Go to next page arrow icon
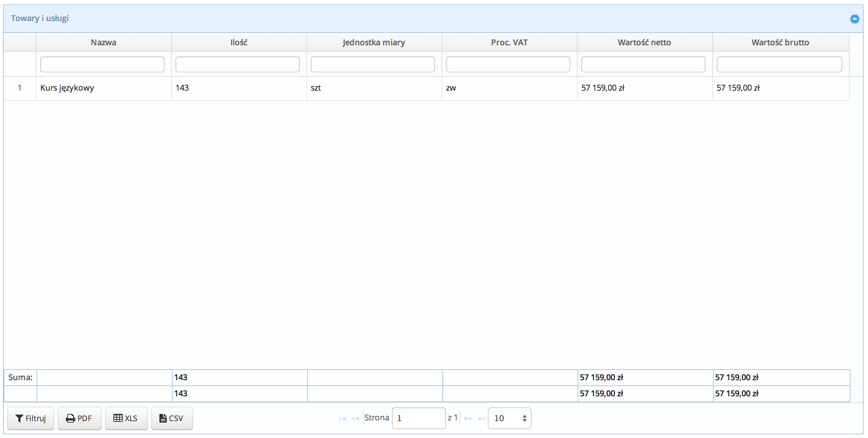The width and height of the screenshot is (868, 438). click(468, 419)
